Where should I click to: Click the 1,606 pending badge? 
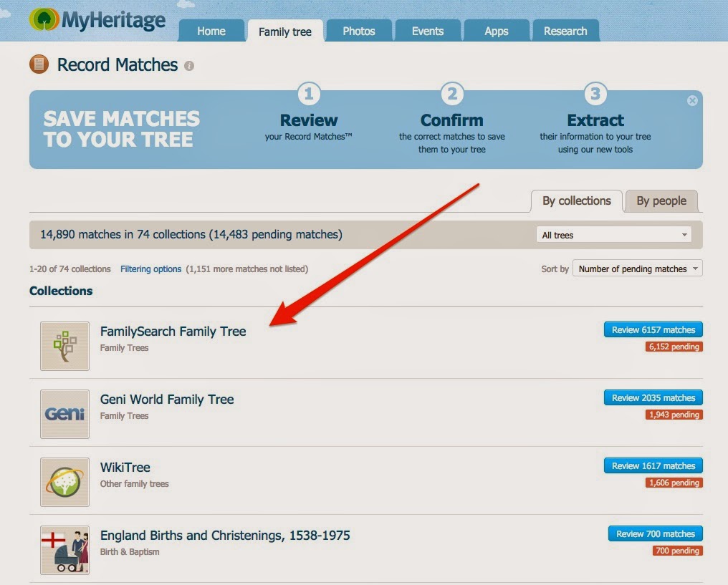click(x=674, y=483)
